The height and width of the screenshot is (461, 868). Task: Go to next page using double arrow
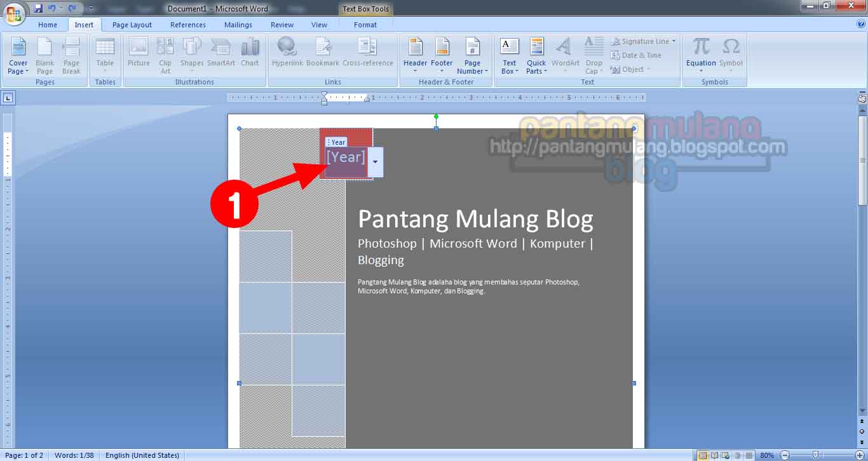[862, 441]
